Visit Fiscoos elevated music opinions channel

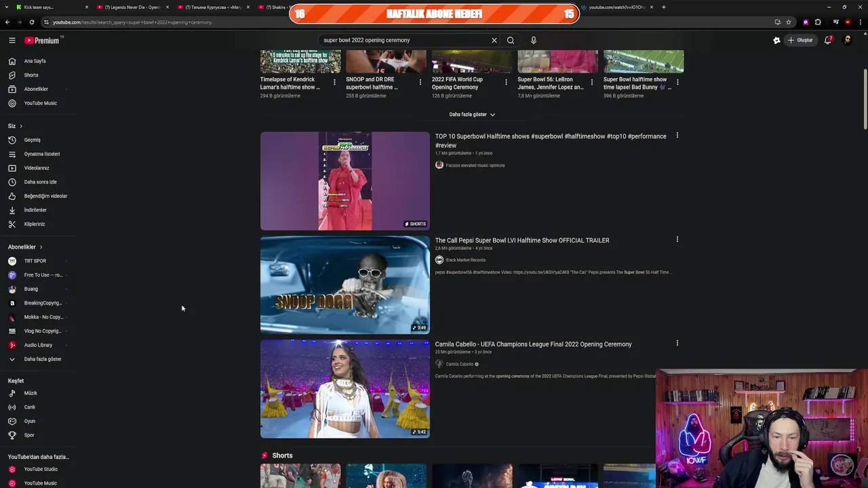click(475, 165)
